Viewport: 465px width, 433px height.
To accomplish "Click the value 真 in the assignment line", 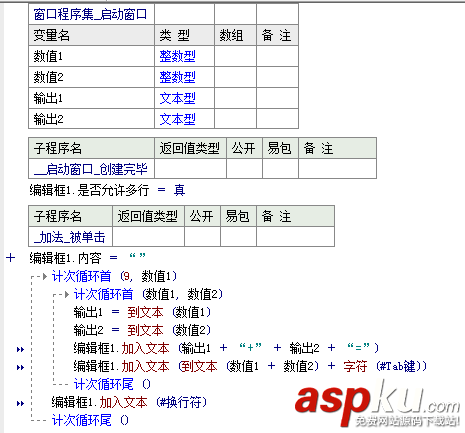I will point(179,190).
